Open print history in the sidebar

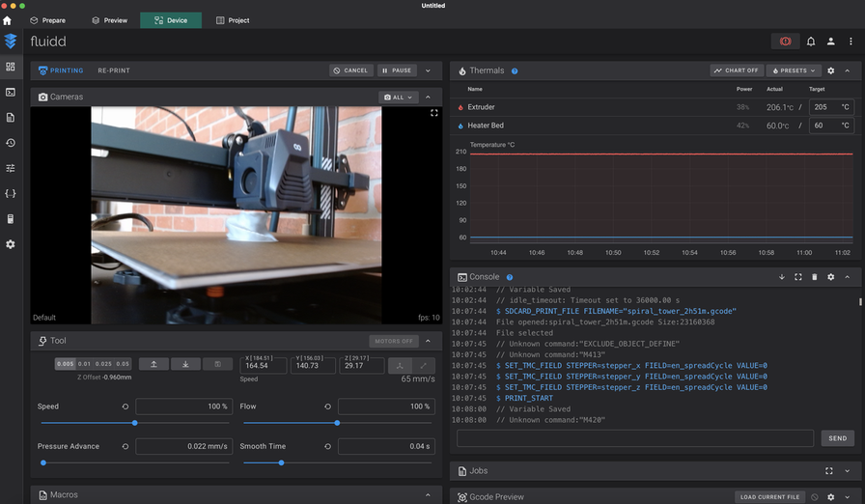click(x=11, y=143)
